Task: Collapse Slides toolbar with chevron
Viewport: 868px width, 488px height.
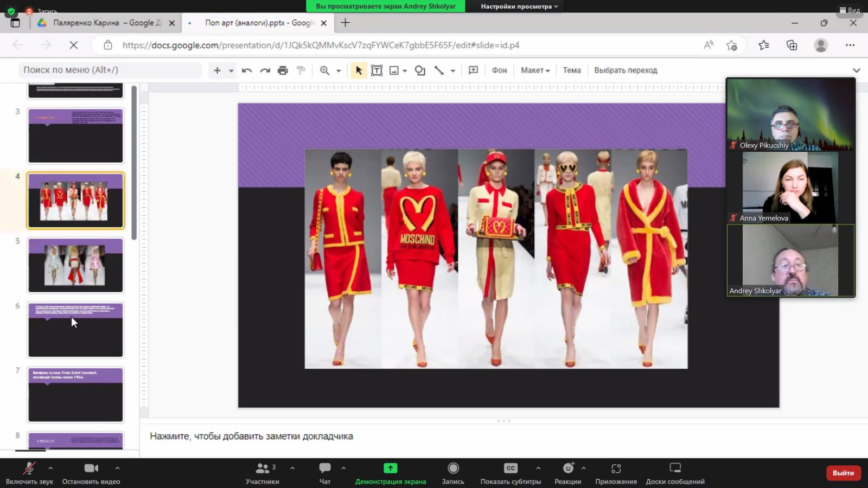Action: (x=856, y=70)
